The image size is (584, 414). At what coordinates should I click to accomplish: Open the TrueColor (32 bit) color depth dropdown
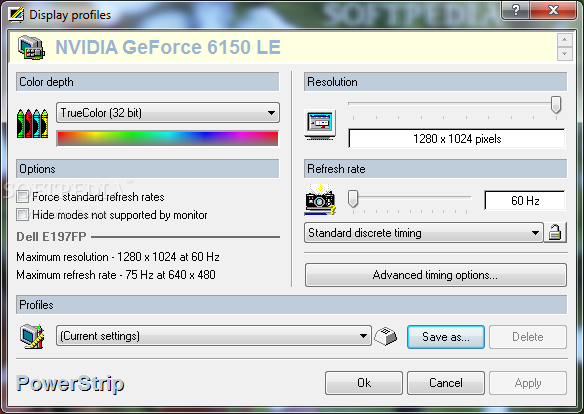168,112
